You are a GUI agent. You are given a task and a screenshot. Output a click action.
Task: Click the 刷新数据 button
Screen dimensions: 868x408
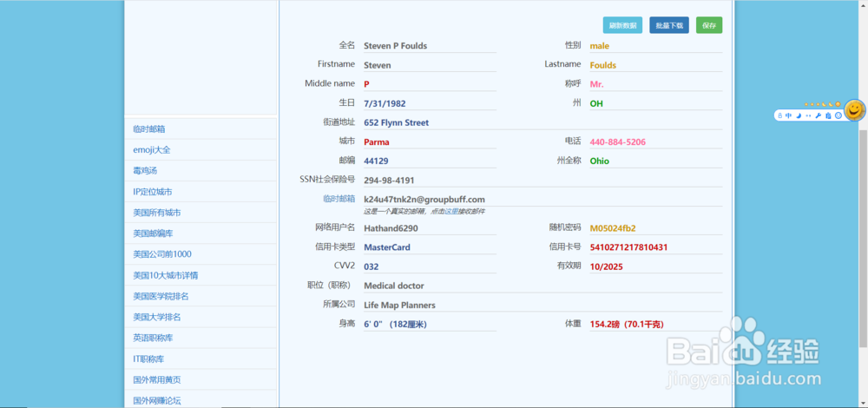point(622,25)
